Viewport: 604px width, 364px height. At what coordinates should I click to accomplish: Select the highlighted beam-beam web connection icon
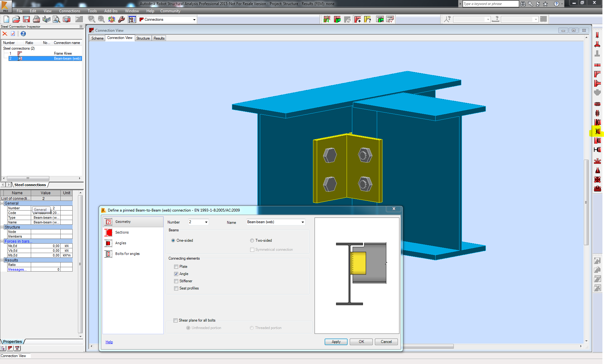(x=597, y=132)
